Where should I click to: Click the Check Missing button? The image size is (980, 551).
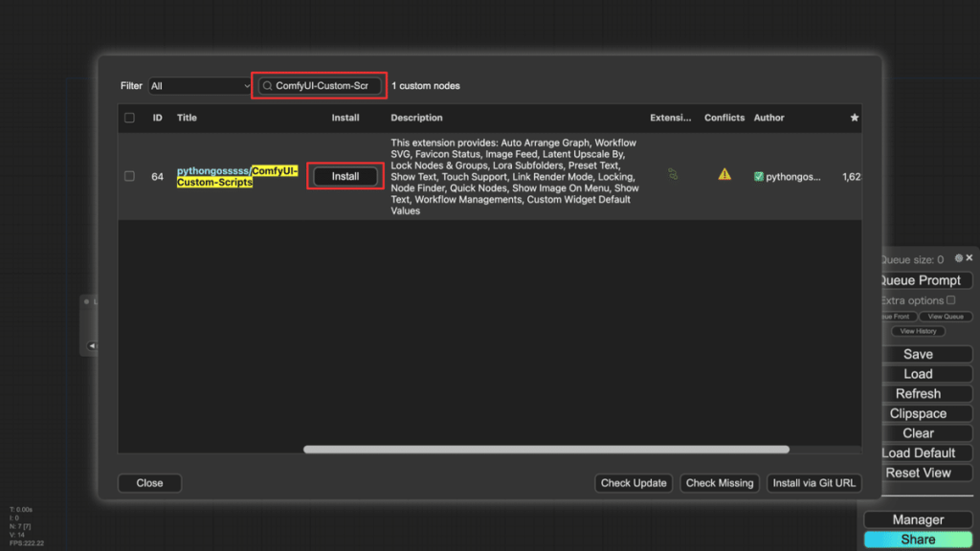(720, 483)
